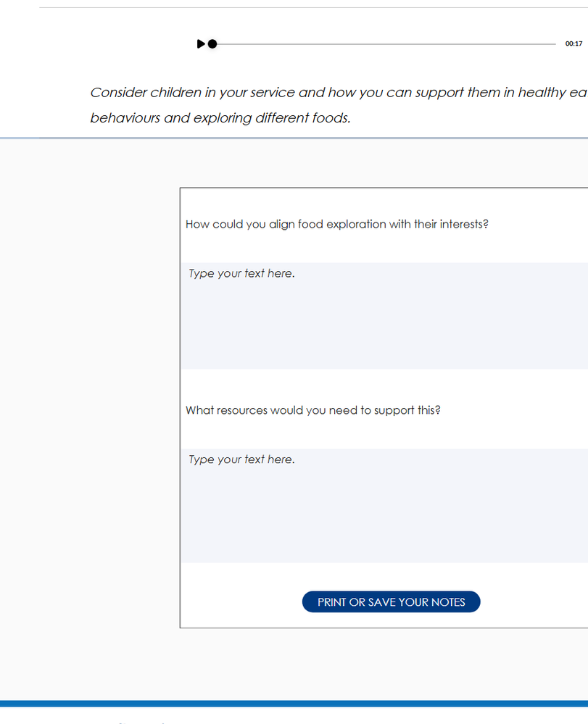
Task: Play the audio clip
Action: 200,44
